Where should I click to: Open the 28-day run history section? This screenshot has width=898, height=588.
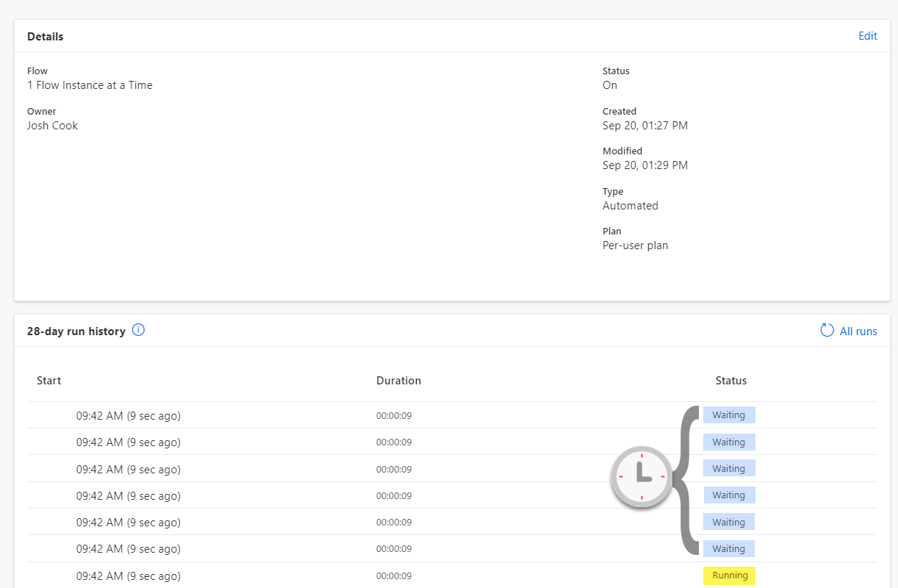[x=76, y=331]
